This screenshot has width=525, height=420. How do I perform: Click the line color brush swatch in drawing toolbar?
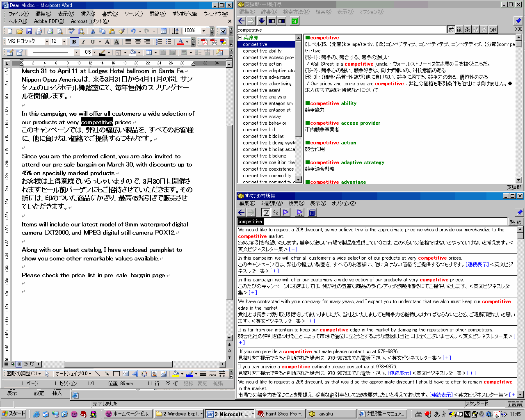pos(189,374)
